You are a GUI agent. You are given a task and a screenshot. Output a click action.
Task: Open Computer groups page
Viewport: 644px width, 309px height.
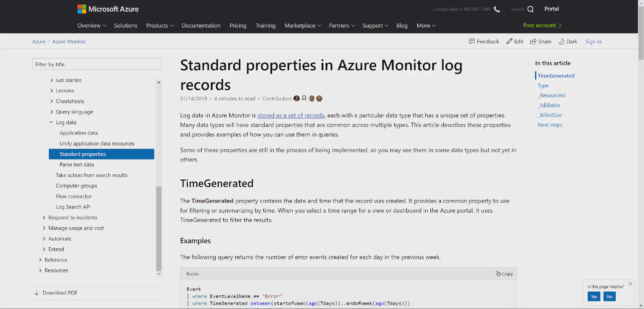click(76, 186)
